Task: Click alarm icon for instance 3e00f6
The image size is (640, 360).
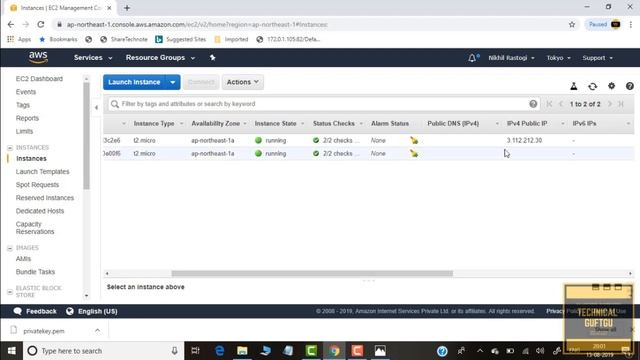Action: [414, 153]
